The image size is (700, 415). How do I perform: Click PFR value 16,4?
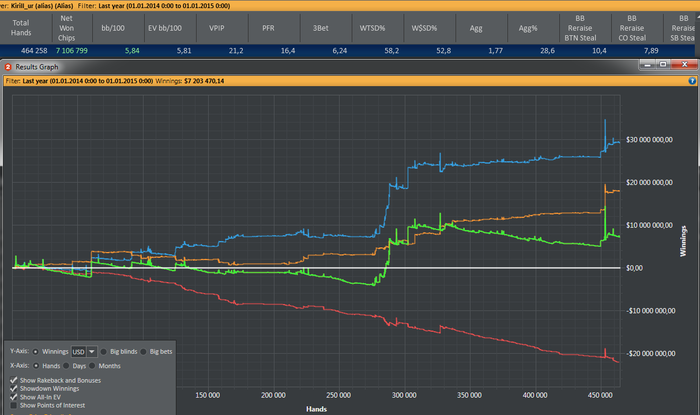288,50
